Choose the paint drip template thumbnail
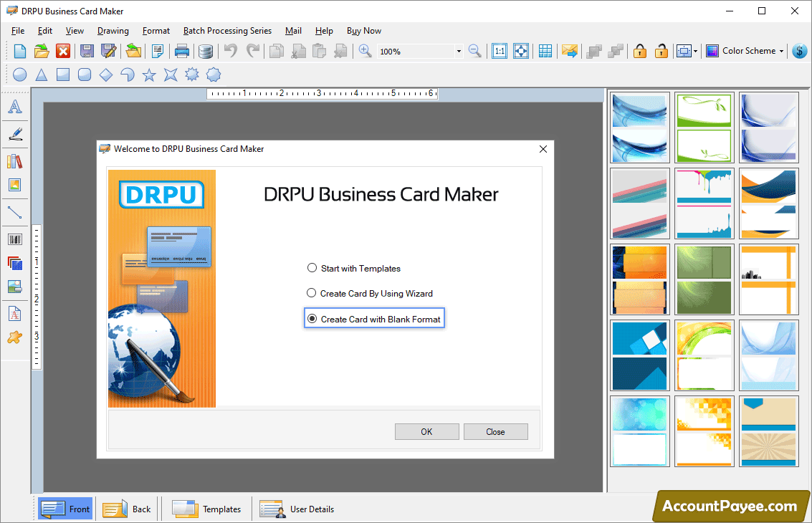812x523 pixels. click(704, 203)
